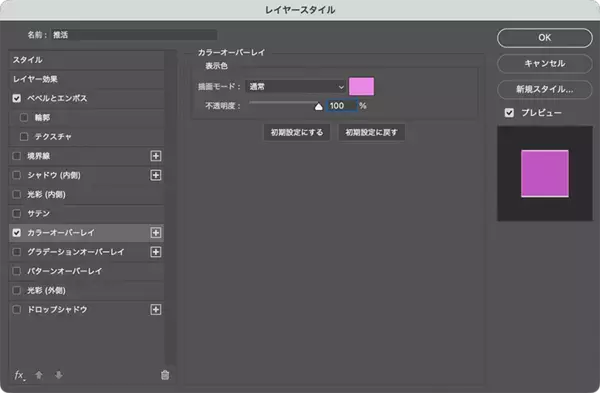This screenshot has height=393, width=600.
Task: Enable the 光彩 (外側) checkbox
Action: click(16, 290)
